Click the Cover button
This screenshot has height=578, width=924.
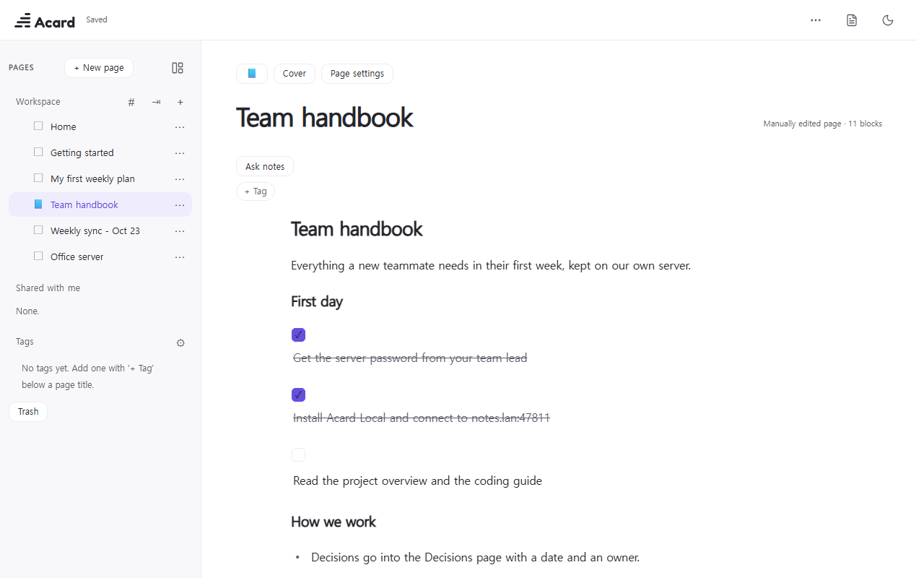point(295,74)
